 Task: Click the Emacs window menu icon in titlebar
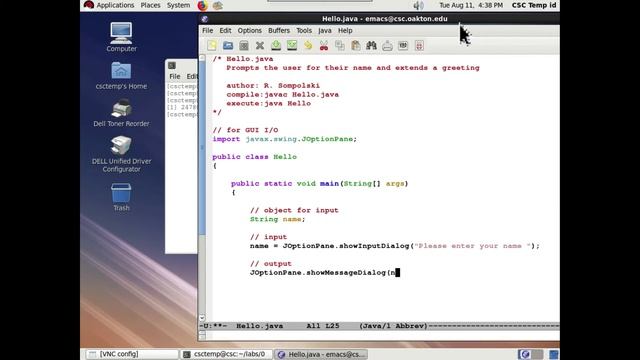coord(204,19)
